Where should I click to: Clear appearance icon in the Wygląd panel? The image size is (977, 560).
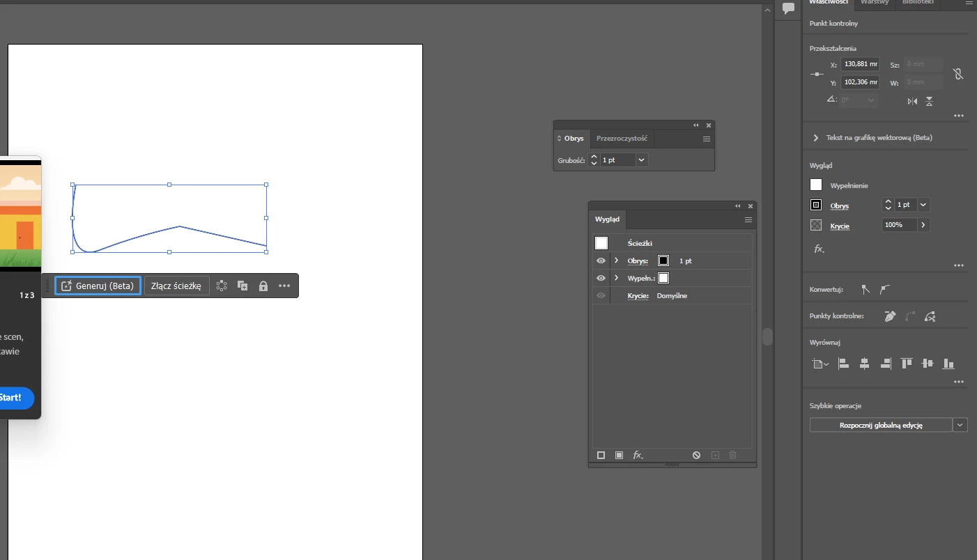point(696,456)
